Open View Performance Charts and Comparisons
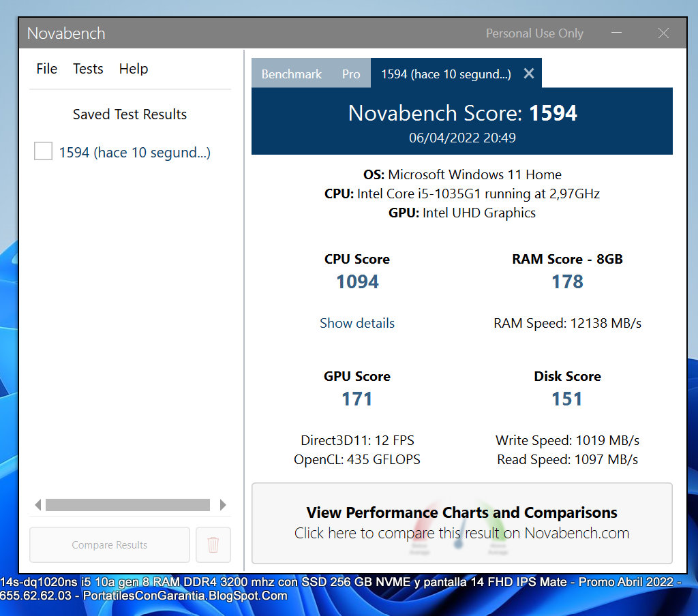This screenshot has width=698, height=616. coord(461,523)
